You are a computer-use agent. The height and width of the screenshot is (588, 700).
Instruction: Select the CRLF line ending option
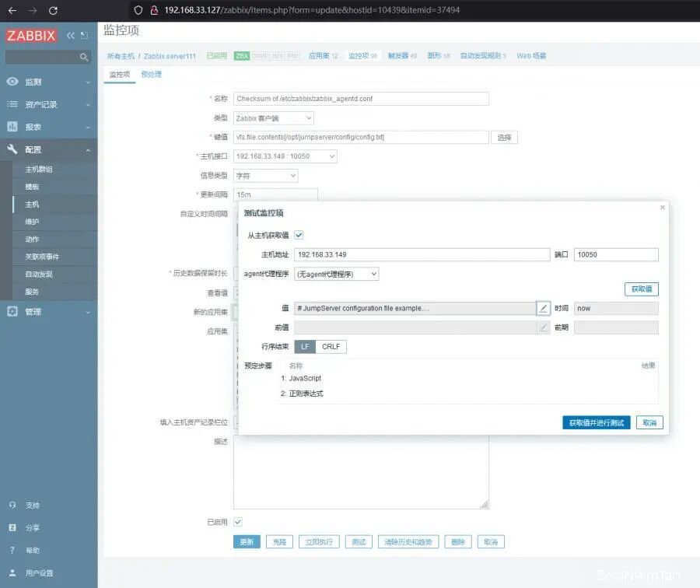pyautogui.click(x=331, y=346)
